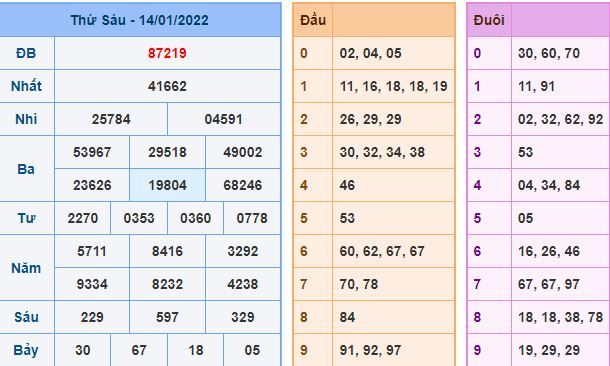The image size is (610, 366).
Task: Click value '53' in Đuôi row 3
Action: tap(526, 152)
